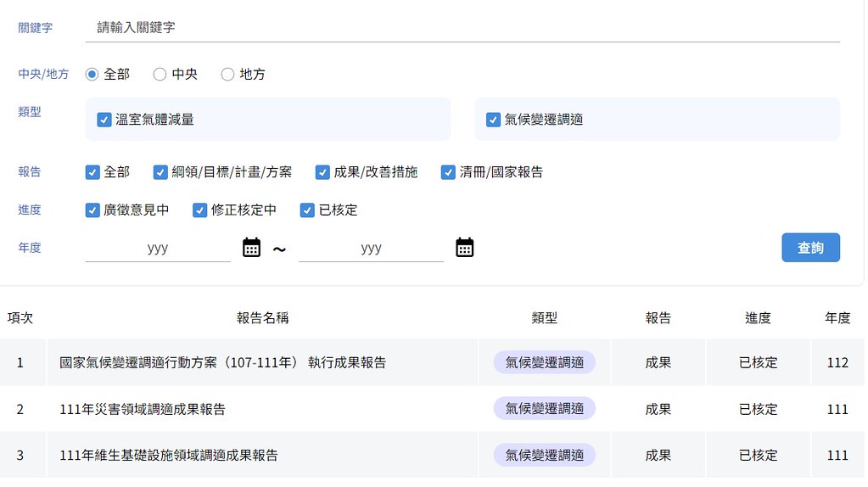
Task: Uncheck the 成果/改善措施 checkbox
Action: 322,172
